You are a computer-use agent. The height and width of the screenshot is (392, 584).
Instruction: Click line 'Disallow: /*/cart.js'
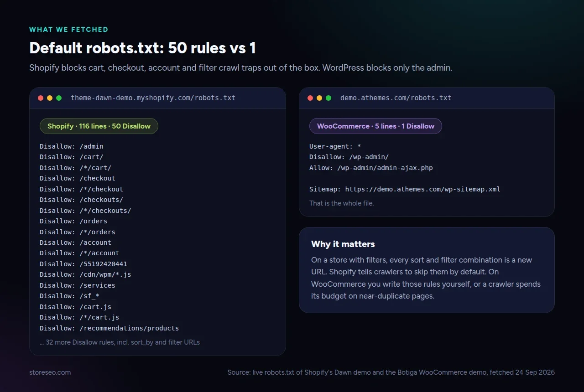tap(79, 317)
